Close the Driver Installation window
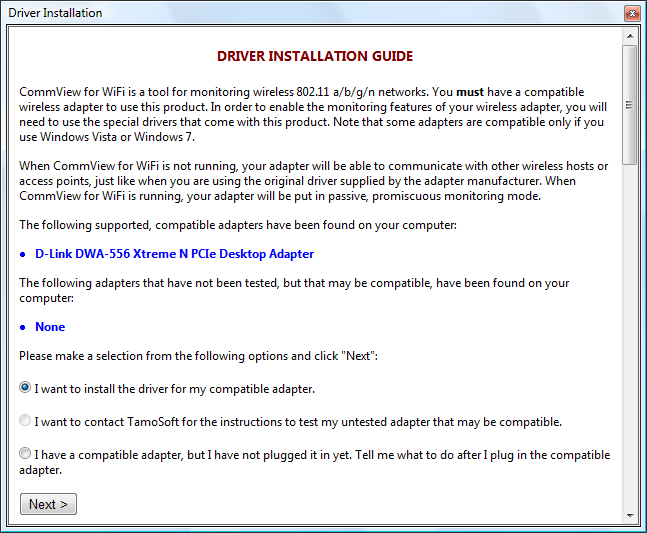 coord(632,14)
